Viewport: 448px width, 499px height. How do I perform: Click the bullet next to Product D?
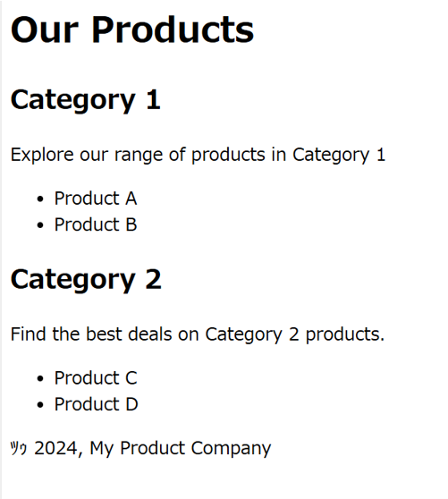point(39,405)
